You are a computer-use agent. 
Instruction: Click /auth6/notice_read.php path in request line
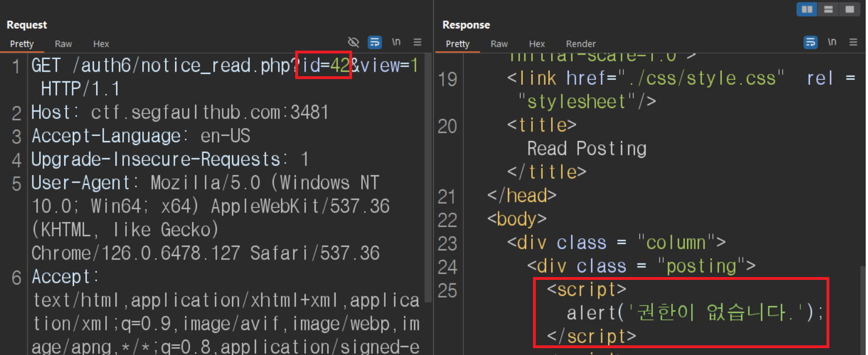[x=182, y=66]
